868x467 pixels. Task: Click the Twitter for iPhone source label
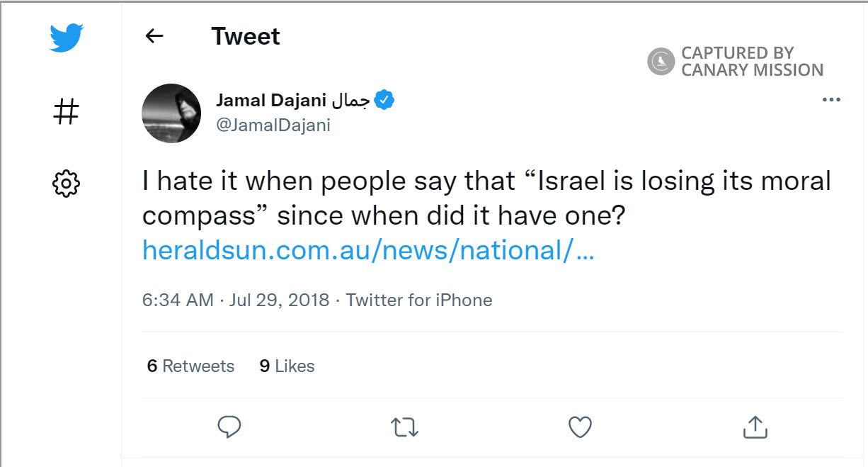pyautogui.click(x=419, y=300)
